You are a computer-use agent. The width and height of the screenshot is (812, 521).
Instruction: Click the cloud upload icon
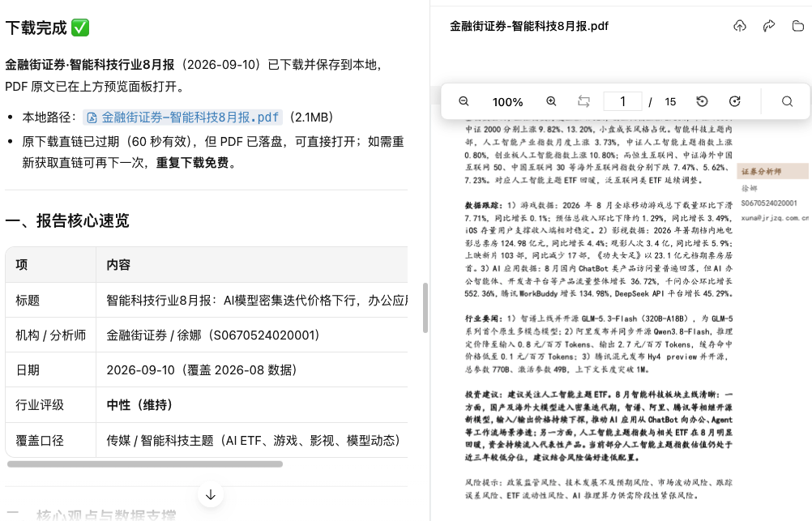(740, 26)
